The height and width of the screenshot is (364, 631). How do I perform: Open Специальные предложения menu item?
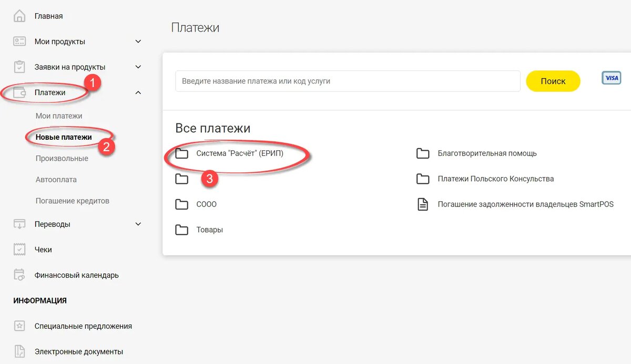click(x=83, y=326)
